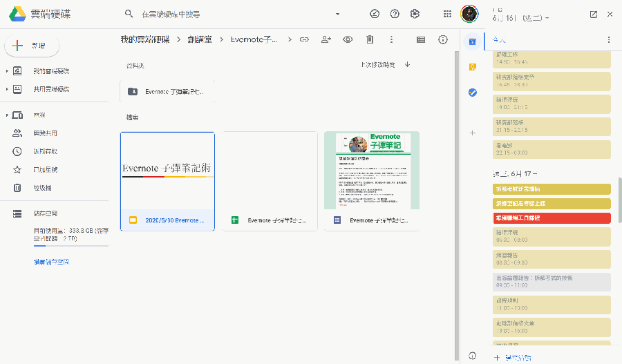Open the calendar in a new tab

click(x=594, y=15)
